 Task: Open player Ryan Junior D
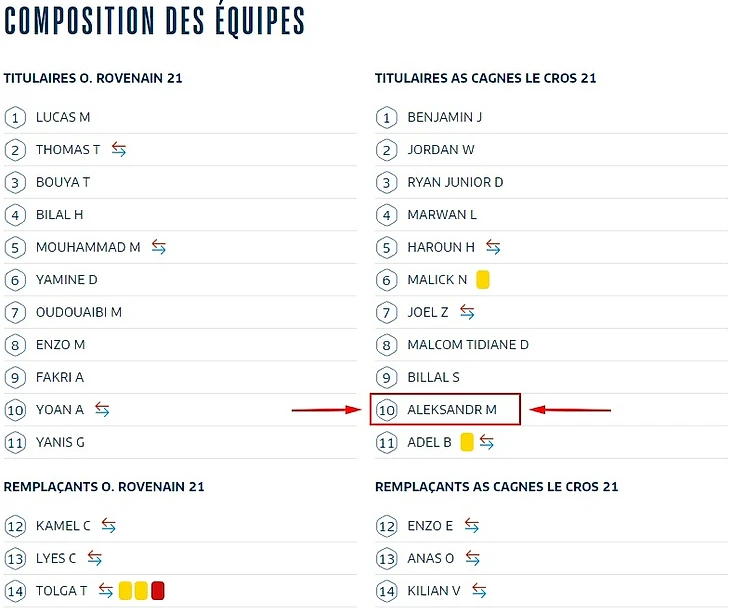(x=455, y=182)
